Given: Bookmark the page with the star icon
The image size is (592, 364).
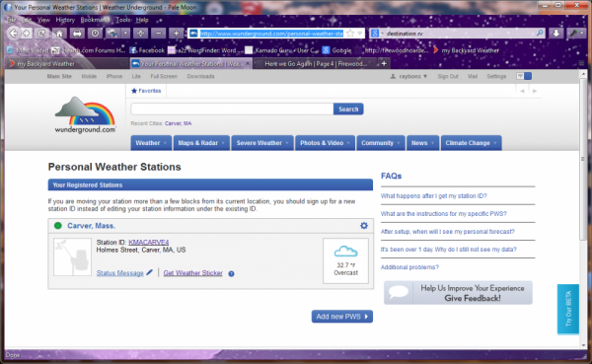Looking at the screenshot, I should click(x=350, y=34).
